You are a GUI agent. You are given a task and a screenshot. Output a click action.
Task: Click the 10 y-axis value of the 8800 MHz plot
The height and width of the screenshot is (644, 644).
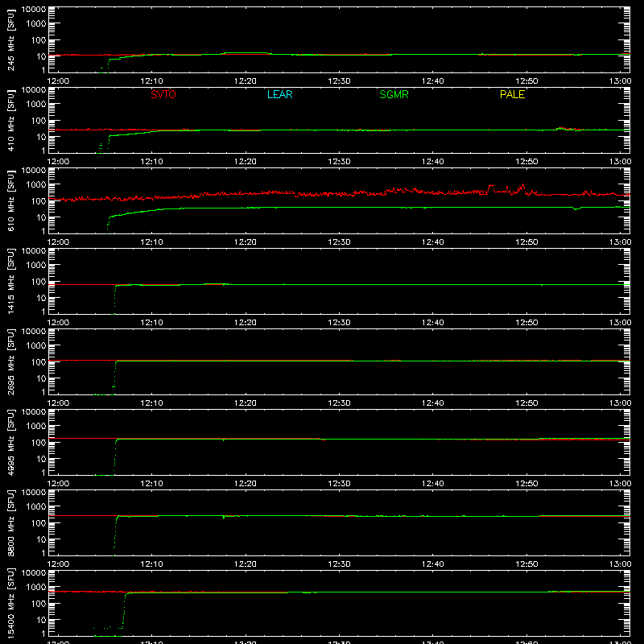point(42,539)
